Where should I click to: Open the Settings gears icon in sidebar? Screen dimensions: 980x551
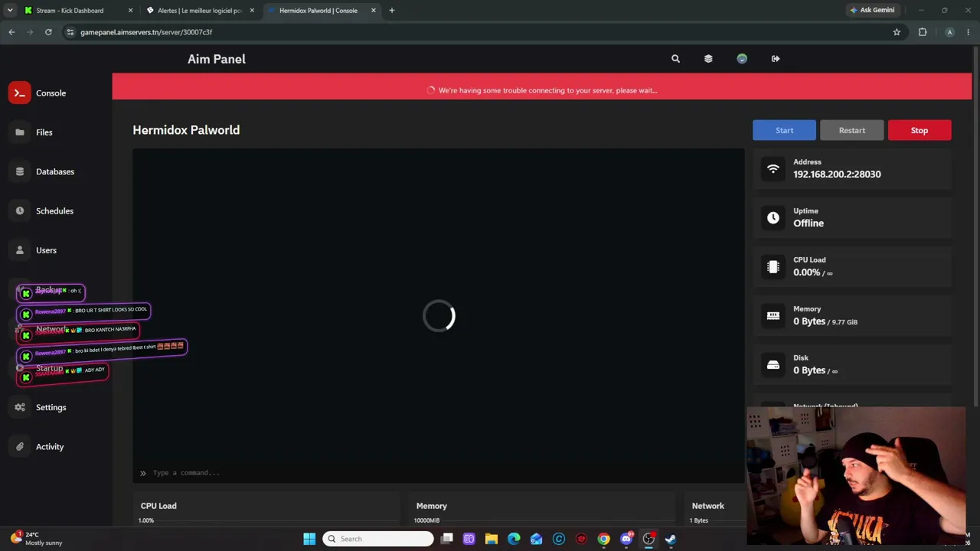pyautogui.click(x=20, y=407)
